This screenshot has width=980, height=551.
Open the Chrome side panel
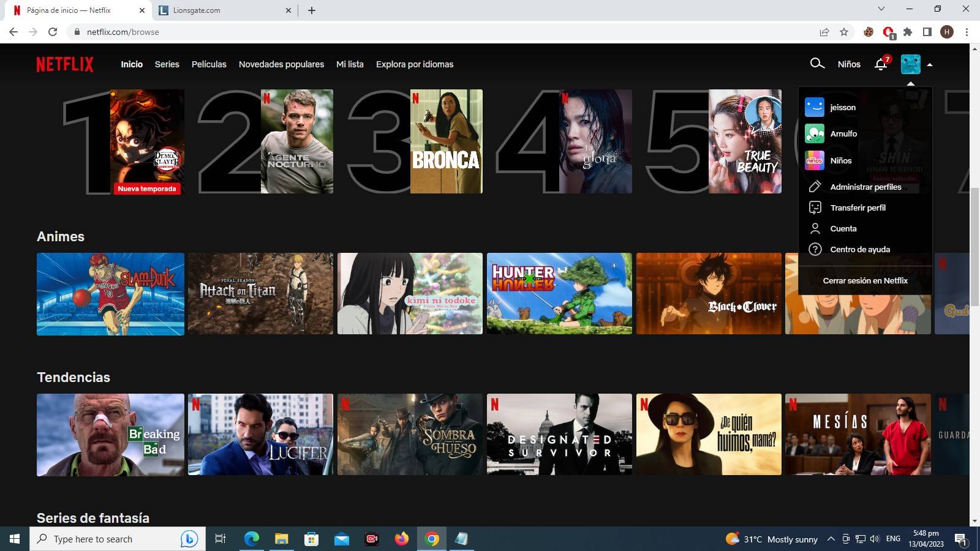tap(927, 32)
